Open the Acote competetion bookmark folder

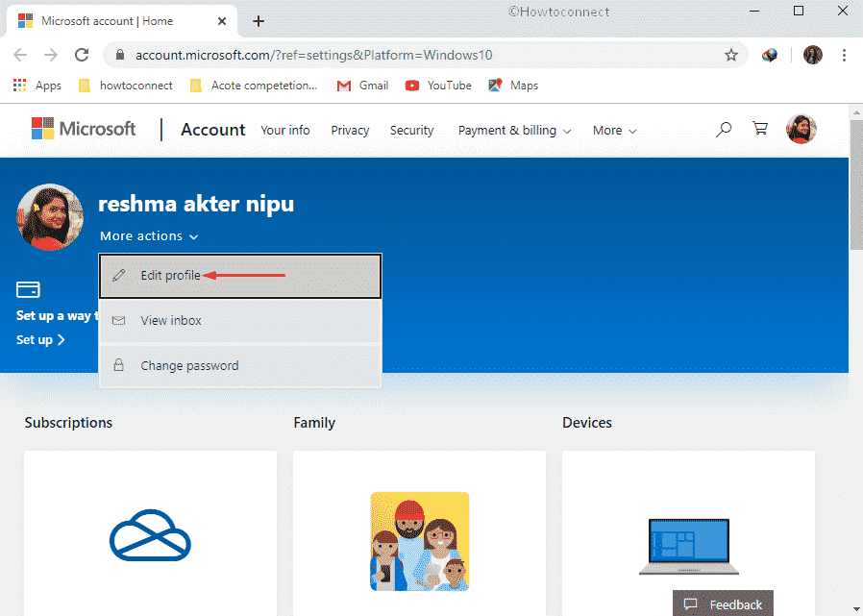point(253,86)
